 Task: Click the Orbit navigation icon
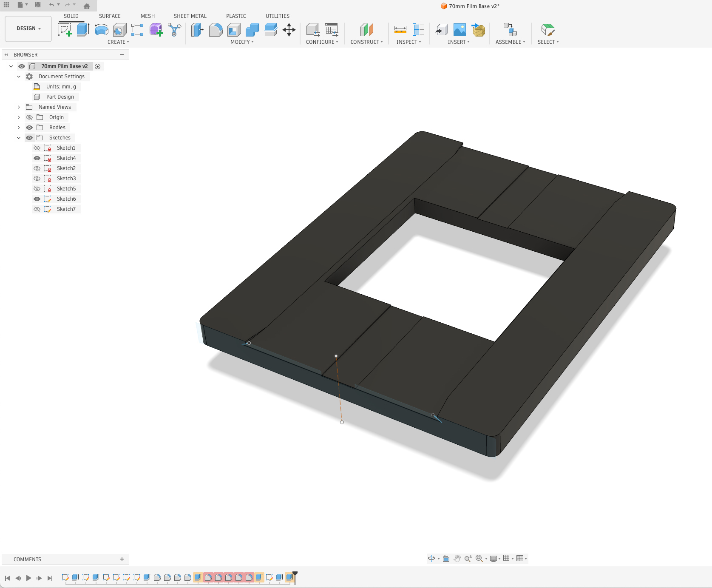431,558
